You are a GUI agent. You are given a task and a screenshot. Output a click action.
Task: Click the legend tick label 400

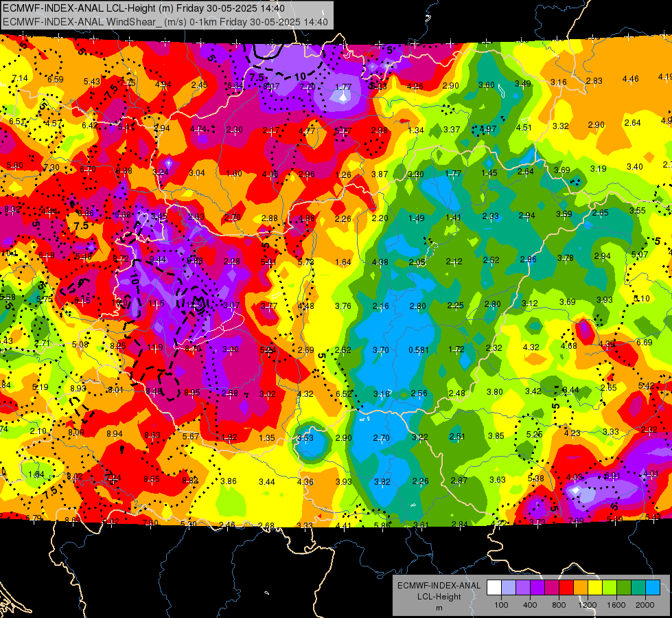(x=530, y=605)
